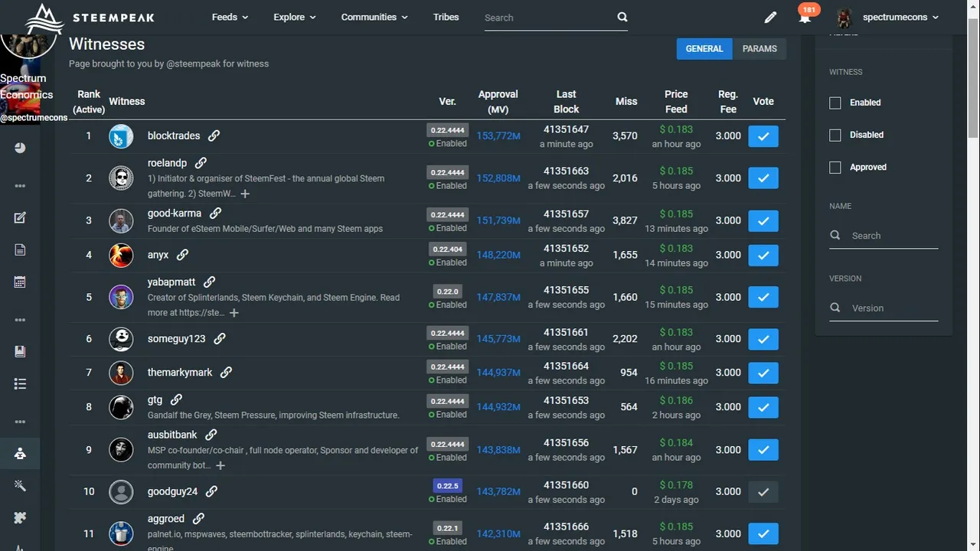Open notifications bell with 181 badge
Screen dimensions: 980x551
[805, 17]
